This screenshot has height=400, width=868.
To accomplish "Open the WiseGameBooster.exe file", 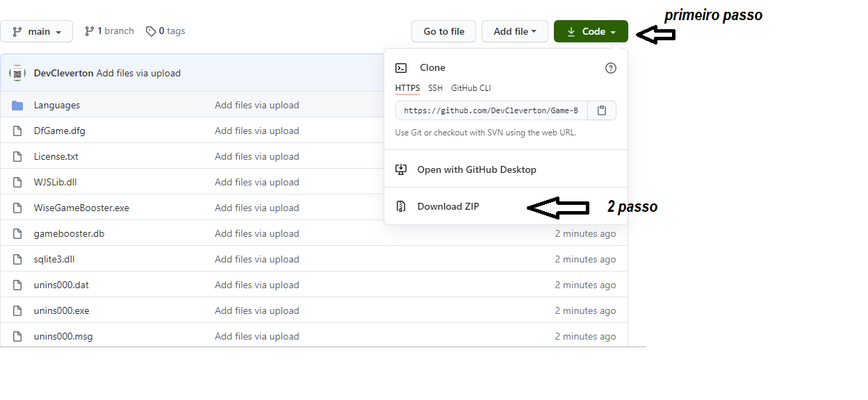I will coord(81,208).
